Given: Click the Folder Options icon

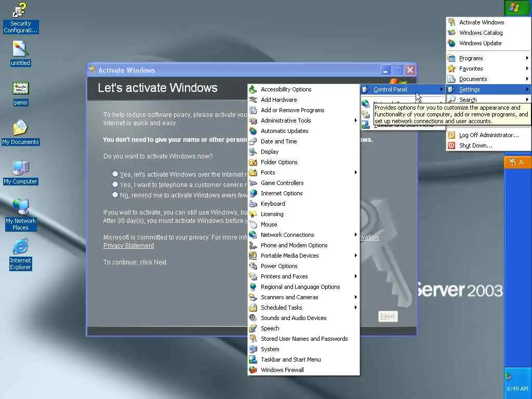Looking at the screenshot, I should [253, 162].
